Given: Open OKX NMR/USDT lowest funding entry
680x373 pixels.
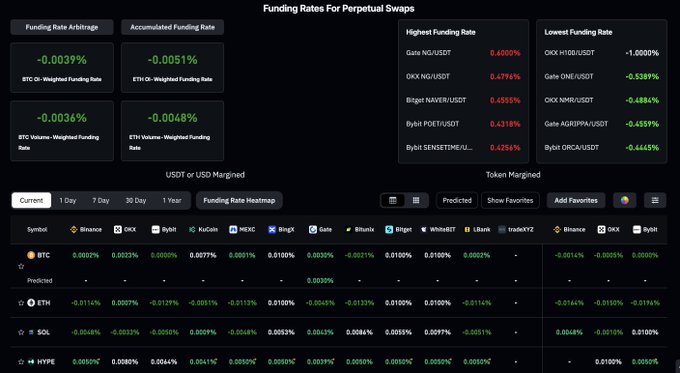Looking at the screenshot, I should point(602,100).
